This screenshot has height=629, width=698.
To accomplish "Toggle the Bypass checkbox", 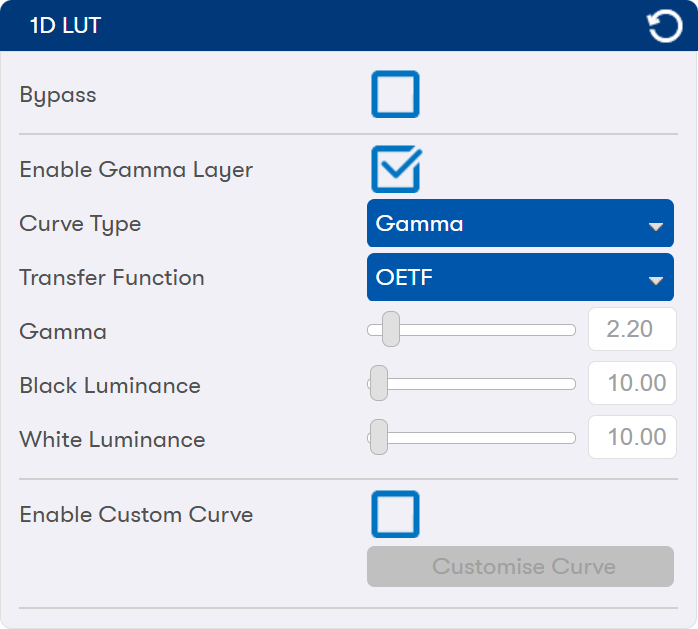I will 395,95.
